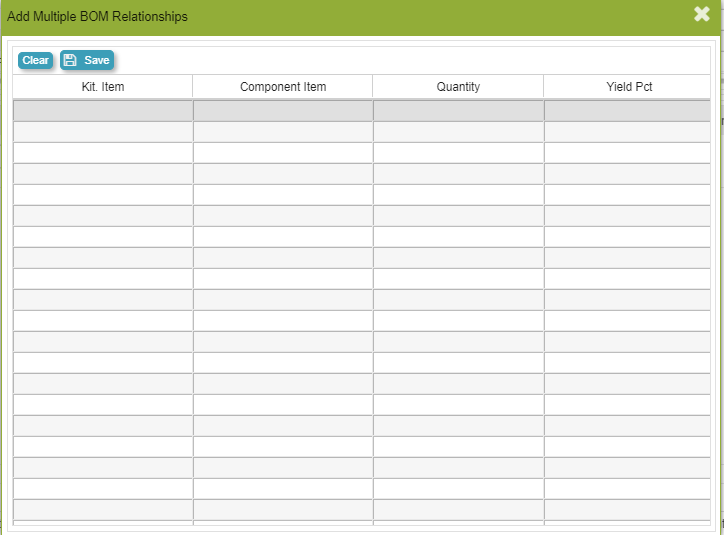Image resolution: width=724 pixels, height=535 pixels.
Task: Select second row Quantity cell
Action: click(458, 132)
